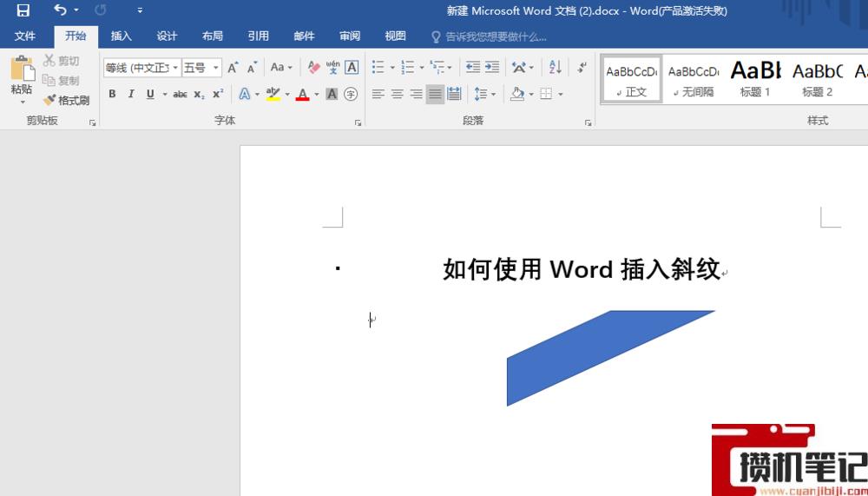Switch to the 视图 ribbon tab
868x496 pixels.
tap(395, 36)
